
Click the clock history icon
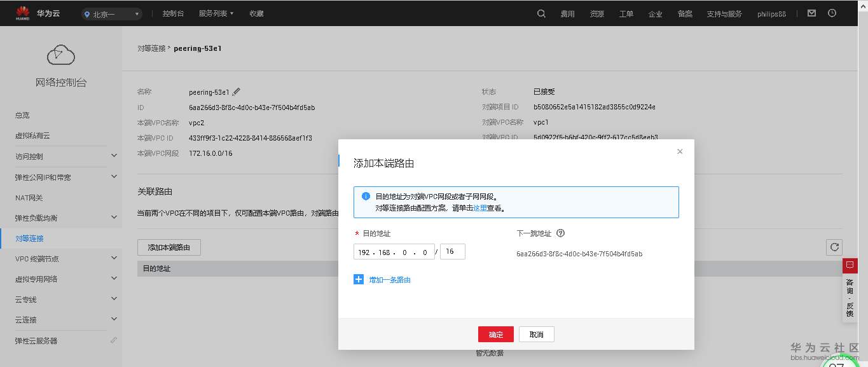pyautogui.click(x=832, y=13)
